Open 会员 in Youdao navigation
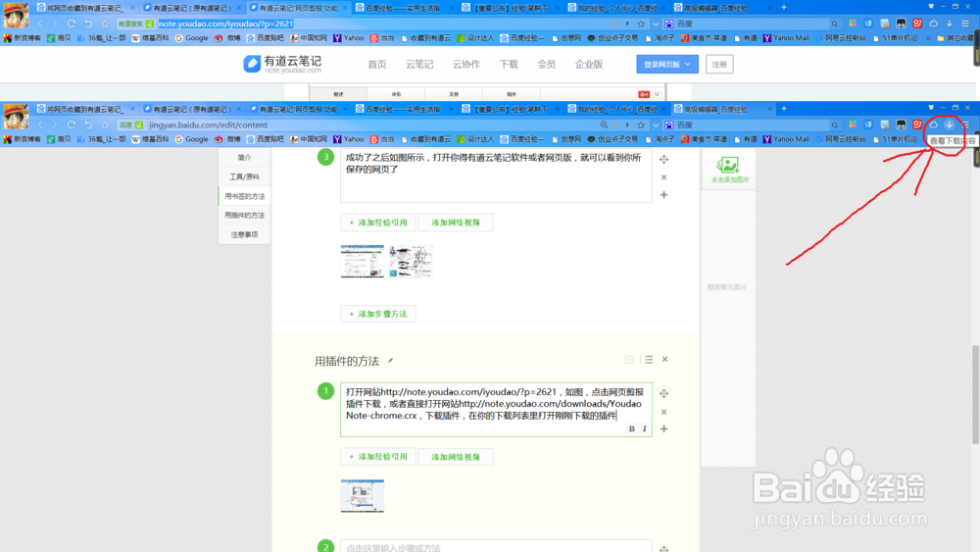 coord(546,65)
